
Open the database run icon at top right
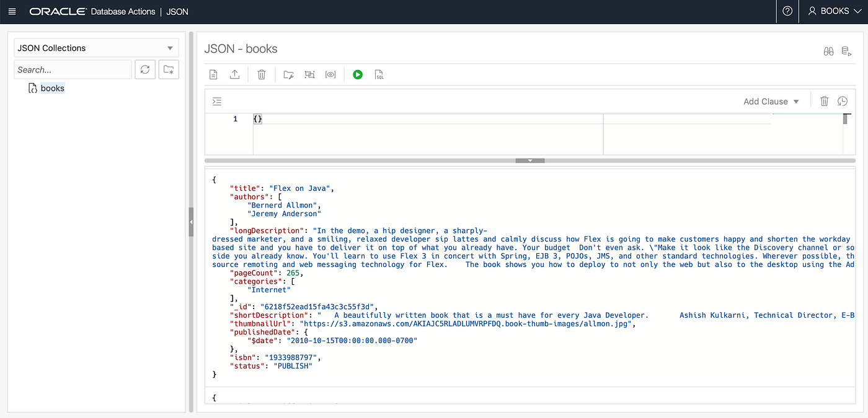tap(846, 51)
